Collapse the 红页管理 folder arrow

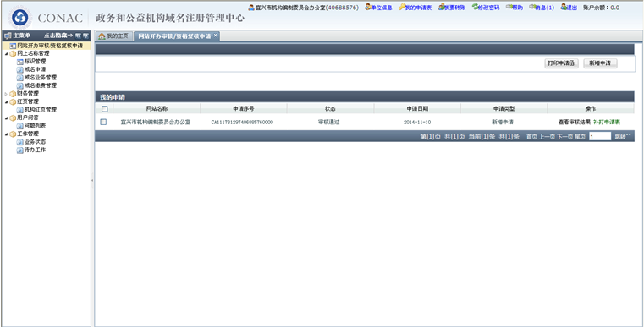coord(6,101)
